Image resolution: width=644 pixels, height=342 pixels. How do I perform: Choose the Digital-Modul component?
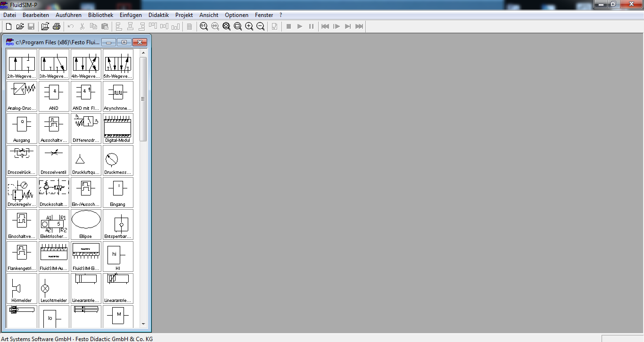pos(117,128)
